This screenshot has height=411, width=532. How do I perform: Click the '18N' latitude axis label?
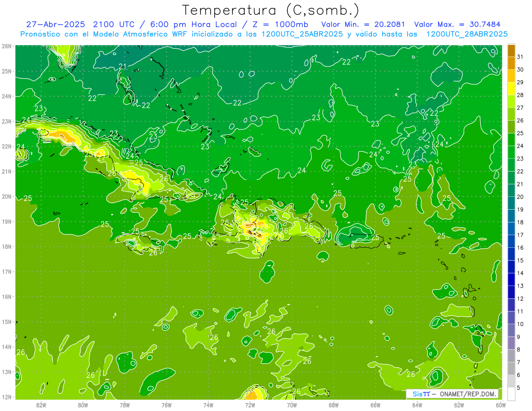(6, 247)
